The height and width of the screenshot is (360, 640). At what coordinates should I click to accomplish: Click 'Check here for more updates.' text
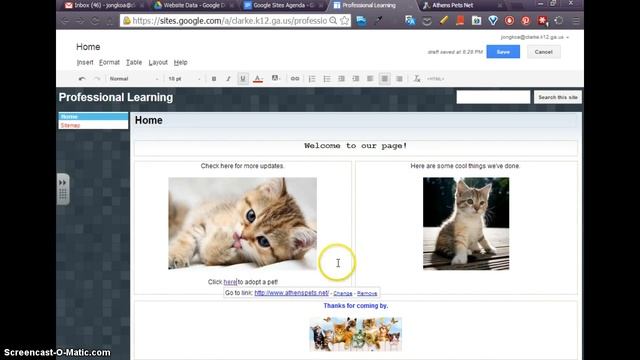[242, 166]
